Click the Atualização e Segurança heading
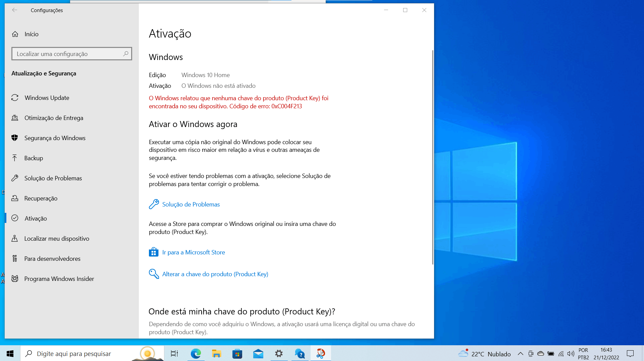The height and width of the screenshot is (361, 644). (x=44, y=73)
